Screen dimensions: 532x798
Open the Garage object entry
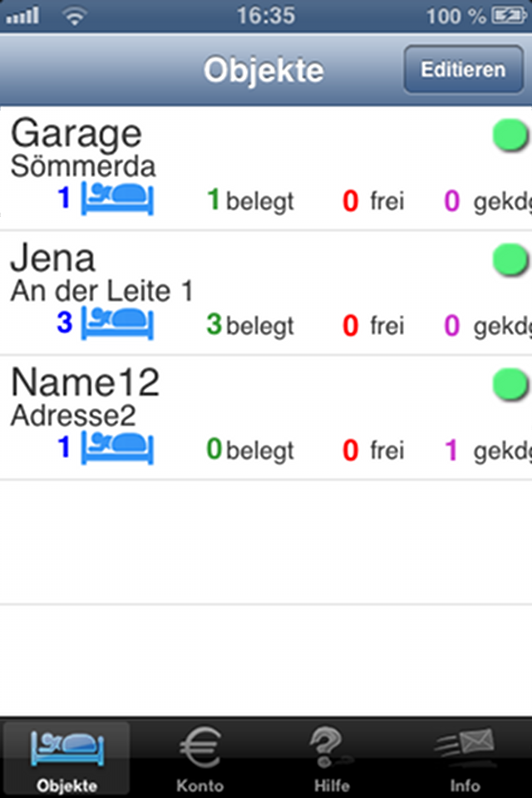(266, 169)
